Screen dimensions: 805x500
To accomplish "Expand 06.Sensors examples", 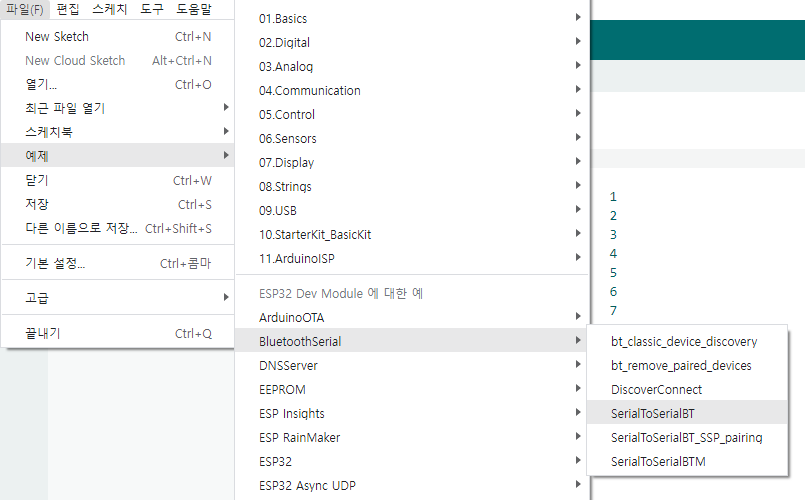I will (x=412, y=139).
